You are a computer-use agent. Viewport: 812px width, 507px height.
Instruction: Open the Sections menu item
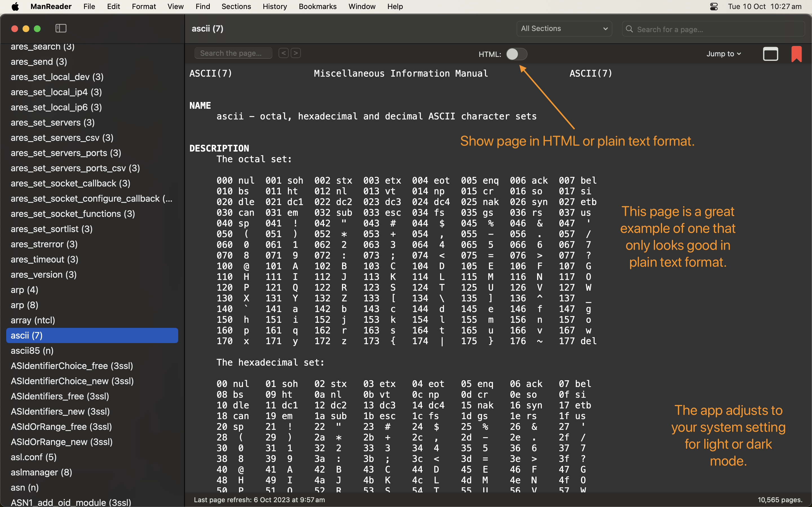(x=236, y=6)
